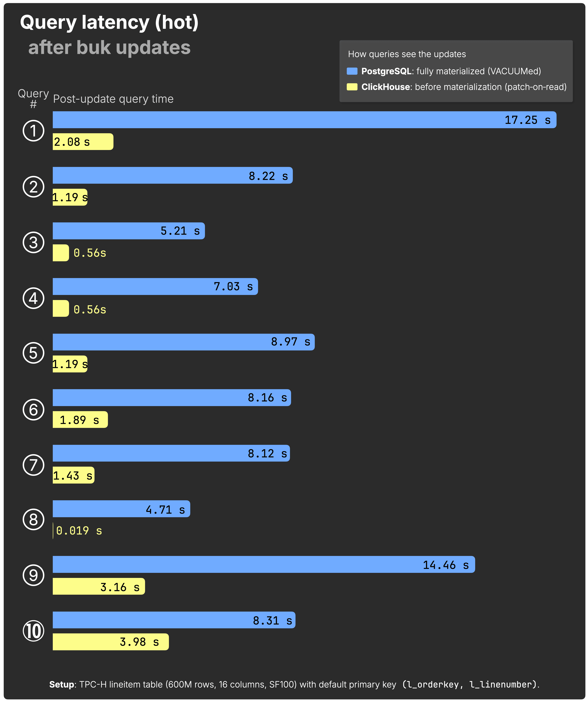Click the circled number 10 query icon

tap(34, 631)
